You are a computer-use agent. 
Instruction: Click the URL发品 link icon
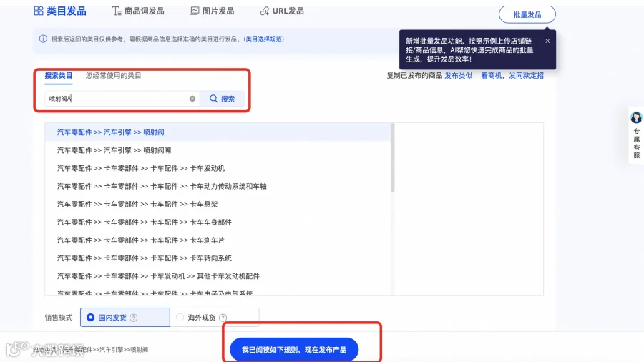[x=265, y=11]
